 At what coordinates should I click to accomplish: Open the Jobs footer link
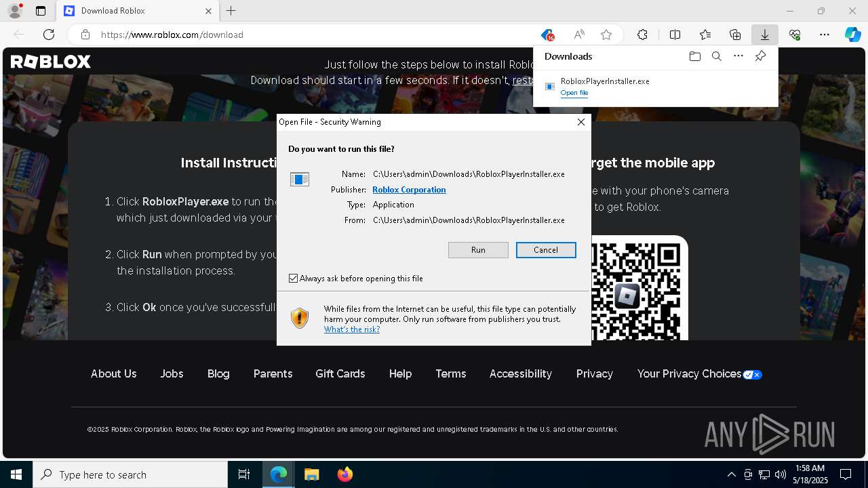coord(172,373)
